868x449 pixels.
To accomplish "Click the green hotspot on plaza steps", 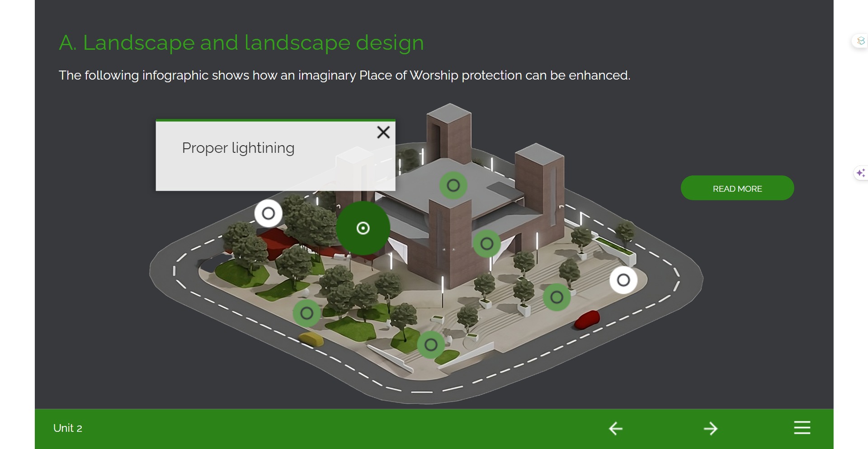I will point(557,297).
